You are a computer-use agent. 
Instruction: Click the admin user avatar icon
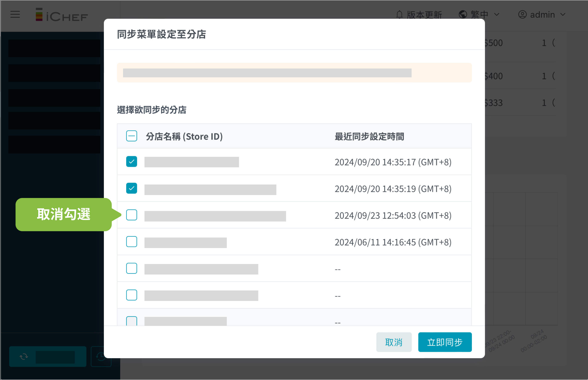coord(522,15)
